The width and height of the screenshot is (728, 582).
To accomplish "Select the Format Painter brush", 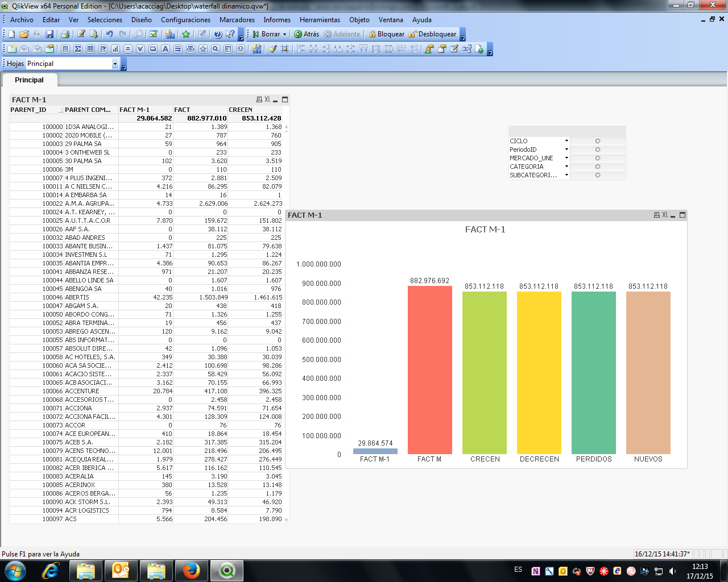I will tap(272, 49).
